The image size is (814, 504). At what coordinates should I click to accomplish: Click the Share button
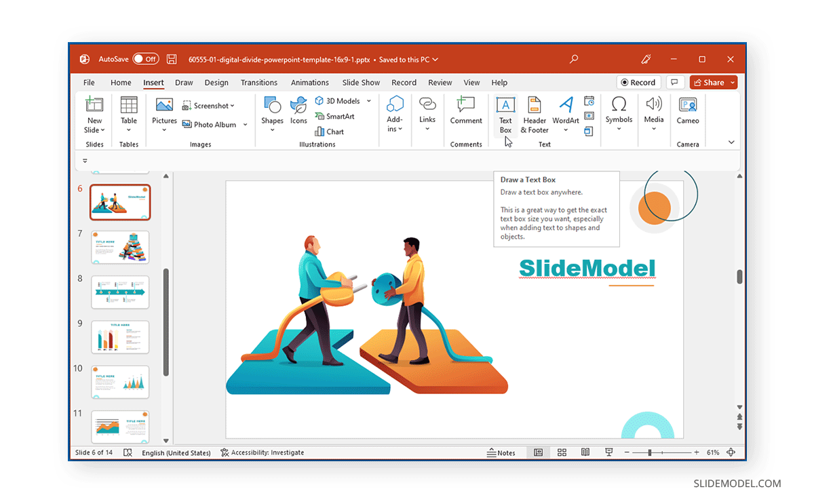click(712, 82)
